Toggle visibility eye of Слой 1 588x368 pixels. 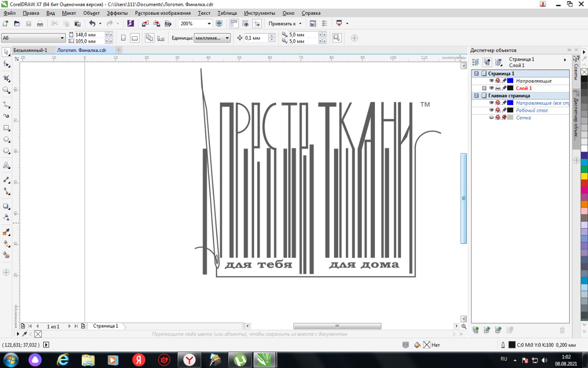coord(492,88)
